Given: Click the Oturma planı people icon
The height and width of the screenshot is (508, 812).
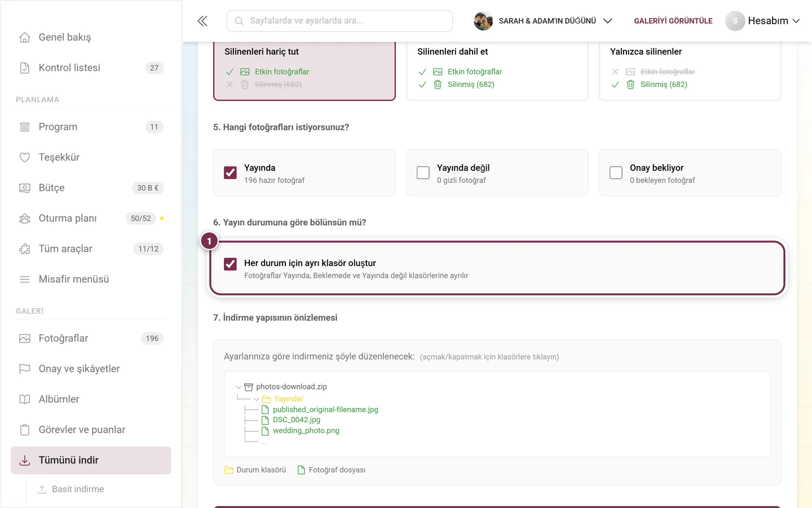Looking at the screenshot, I should (x=25, y=218).
